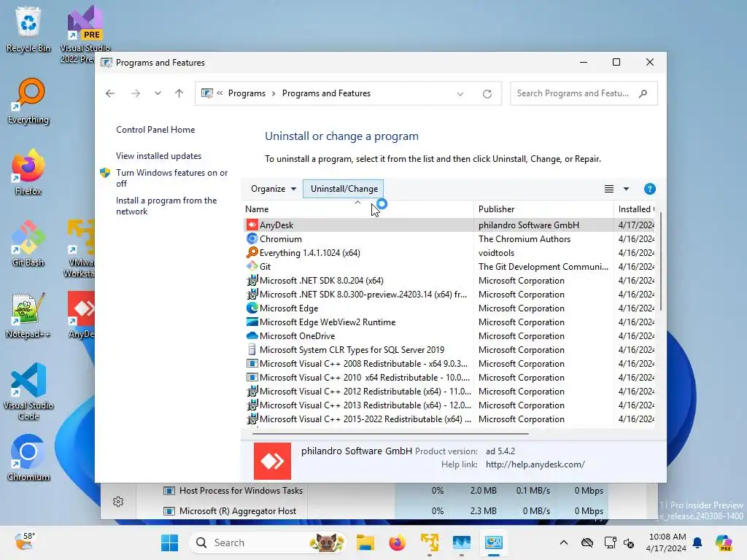Open Windows Start menu

169,542
